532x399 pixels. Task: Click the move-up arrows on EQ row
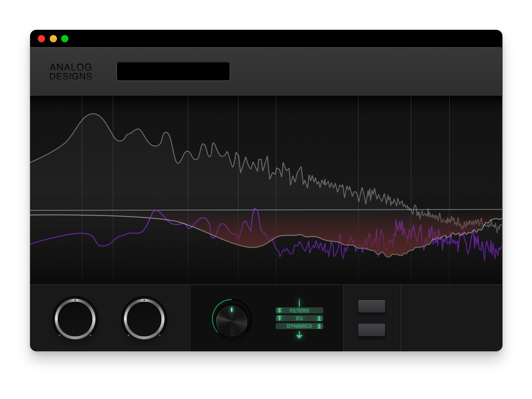(x=319, y=318)
